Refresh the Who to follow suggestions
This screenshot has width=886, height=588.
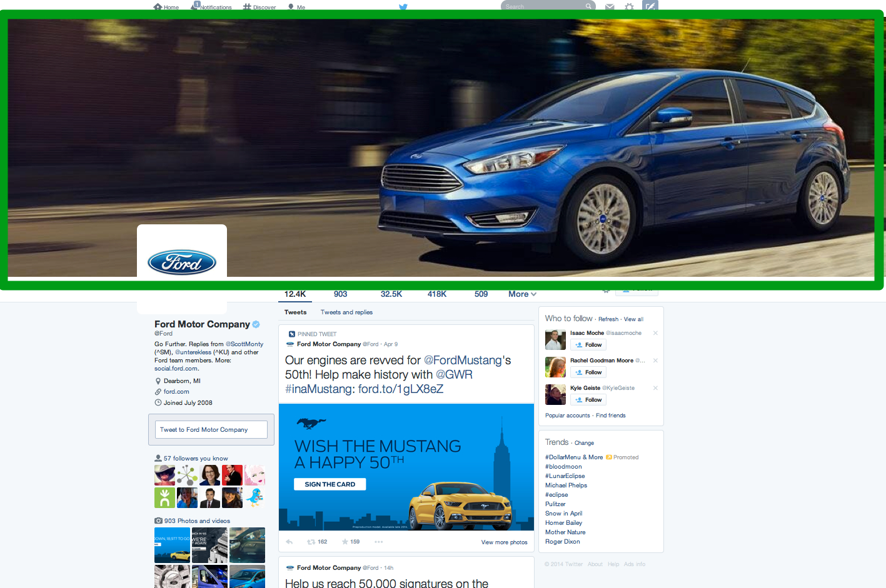[608, 319]
